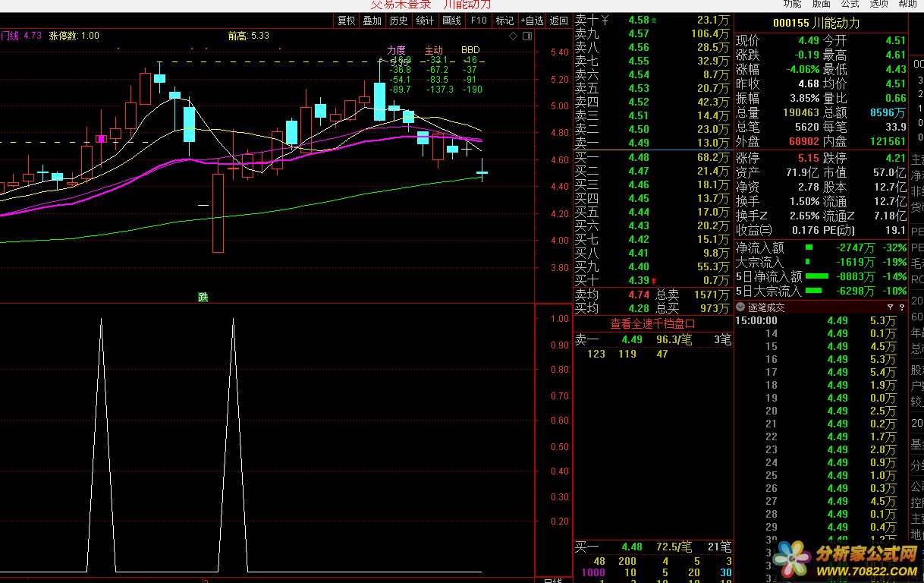Click the question mark help icon
Screen dimensions: 924x583
[901, 307]
